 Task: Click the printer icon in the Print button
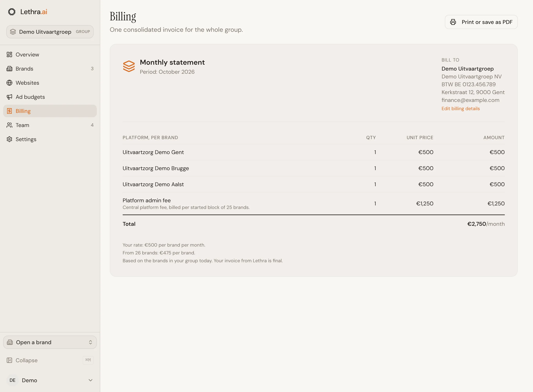click(453, 22)
